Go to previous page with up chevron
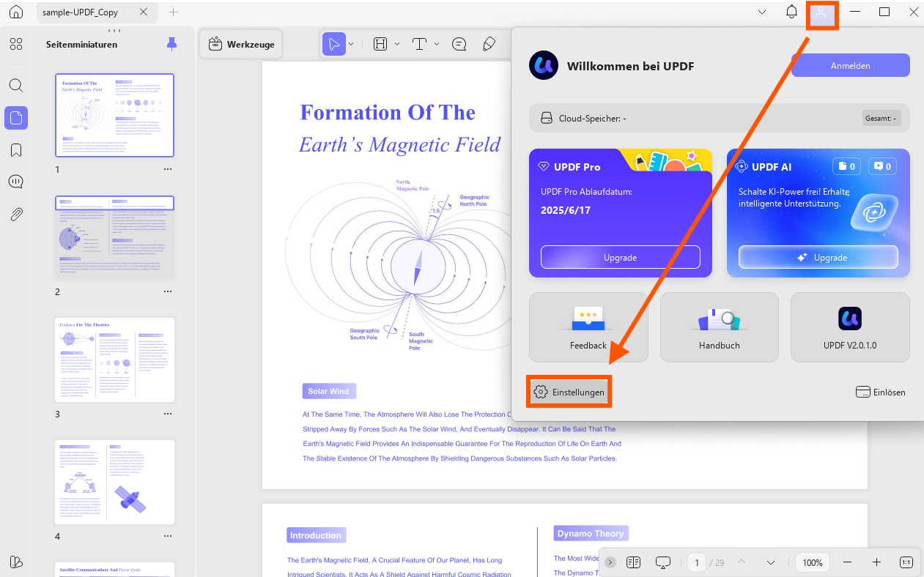This screenshot has height=577, width=924. 741,562
